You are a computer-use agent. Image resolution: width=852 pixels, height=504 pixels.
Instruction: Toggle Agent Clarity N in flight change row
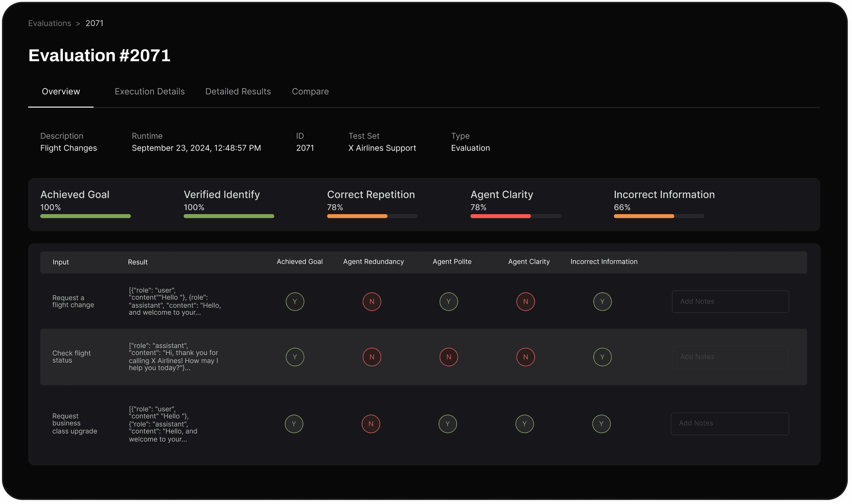[525, 301]
